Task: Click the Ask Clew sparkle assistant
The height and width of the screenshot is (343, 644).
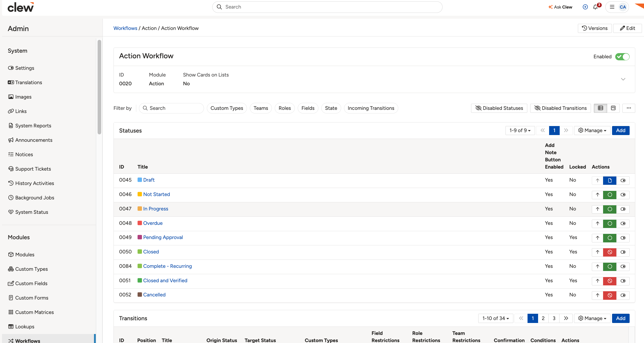Action: point(560,7)
